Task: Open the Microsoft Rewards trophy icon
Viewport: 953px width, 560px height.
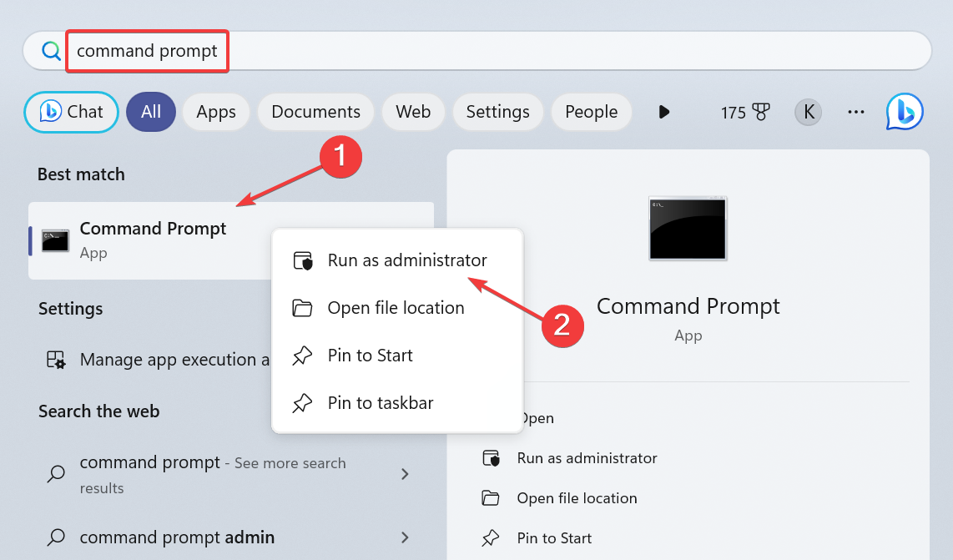Action: [x=760, y=112]
